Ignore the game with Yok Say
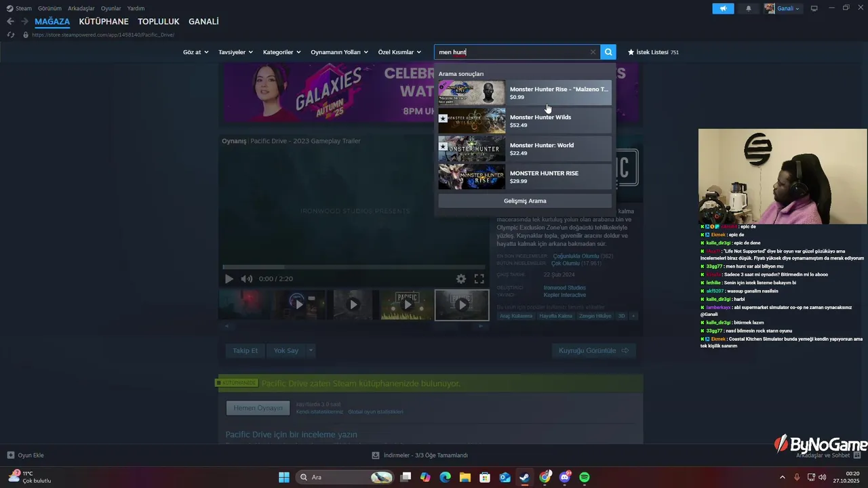The height and width of the screenshot is (488, 868). tap(286, 350)
